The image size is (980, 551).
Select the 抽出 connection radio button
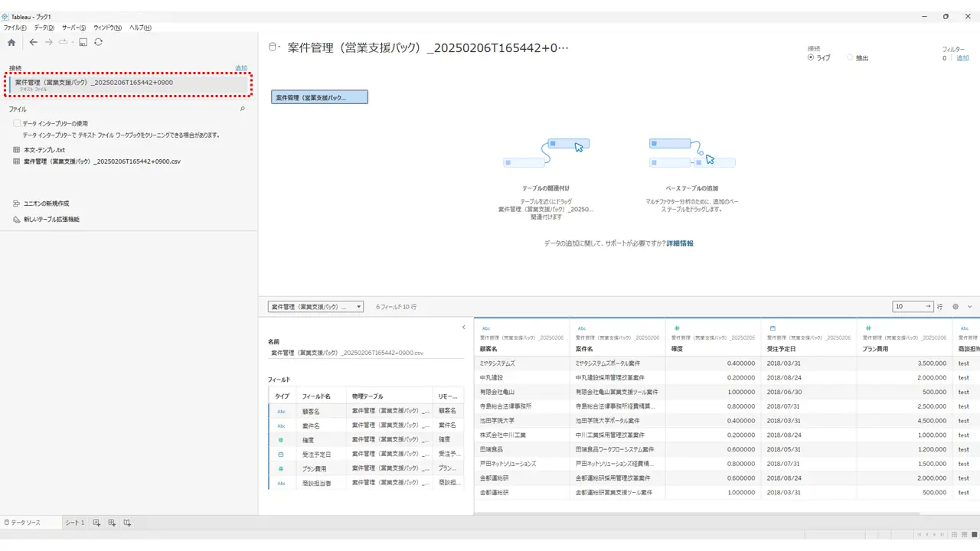point(850,57)
